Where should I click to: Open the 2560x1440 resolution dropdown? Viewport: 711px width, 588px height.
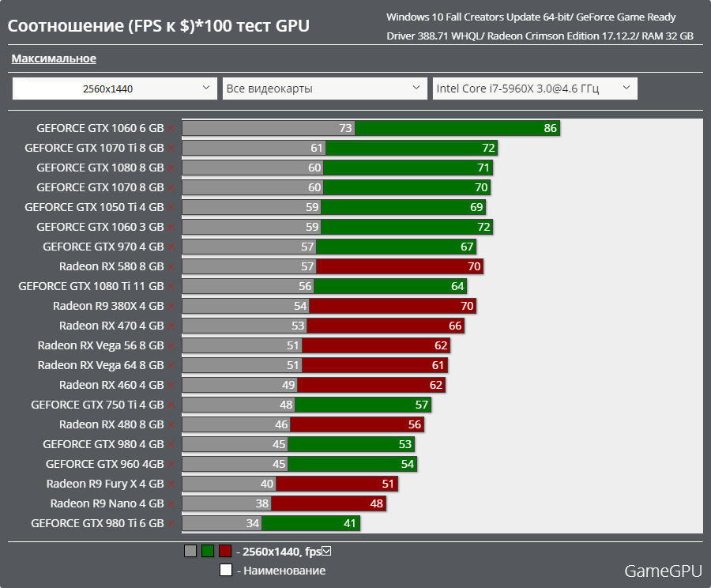(115, 89)
